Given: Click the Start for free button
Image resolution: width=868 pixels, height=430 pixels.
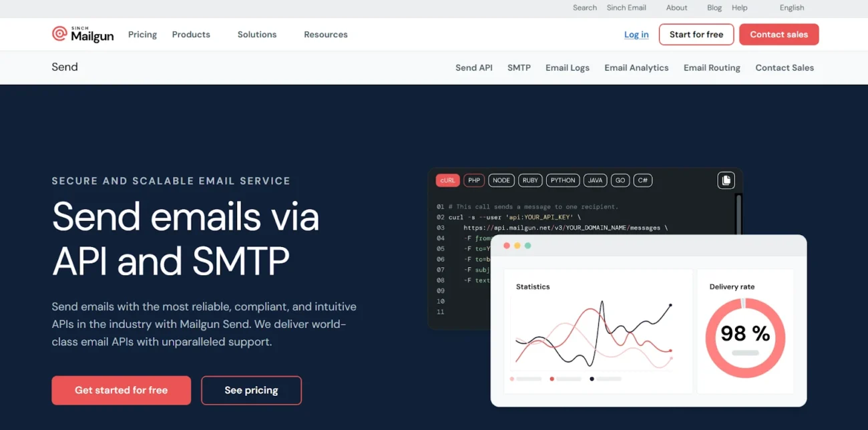Looking at the screenshot, I should tap(696, 35).
